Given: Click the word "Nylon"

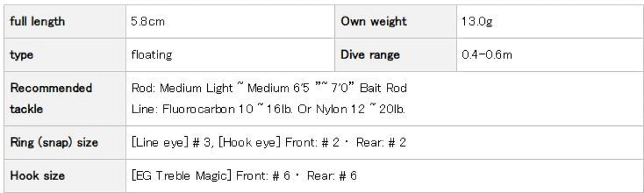Looking at the screenshot, I should click(331, 109).
